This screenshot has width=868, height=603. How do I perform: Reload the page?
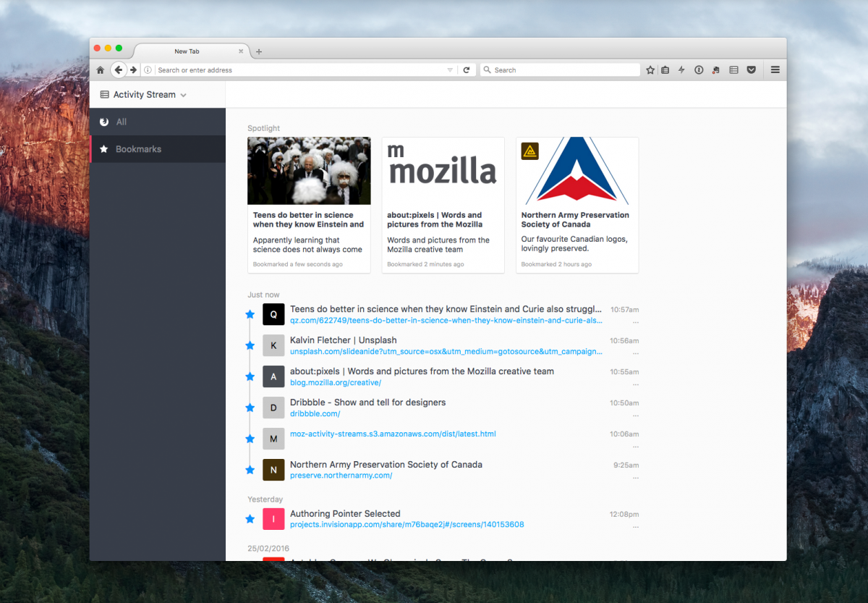click(x=467, y=69)
